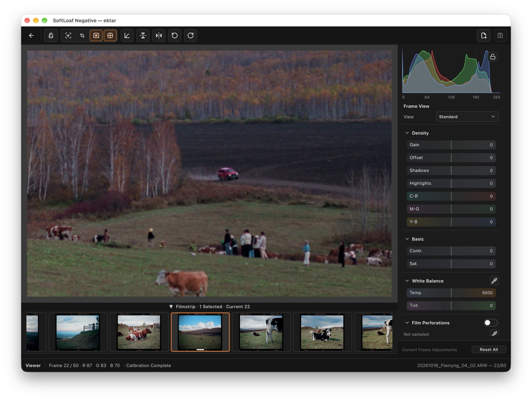
Task: Click the M-G color balance slider
Action: [x=451, y=209]
